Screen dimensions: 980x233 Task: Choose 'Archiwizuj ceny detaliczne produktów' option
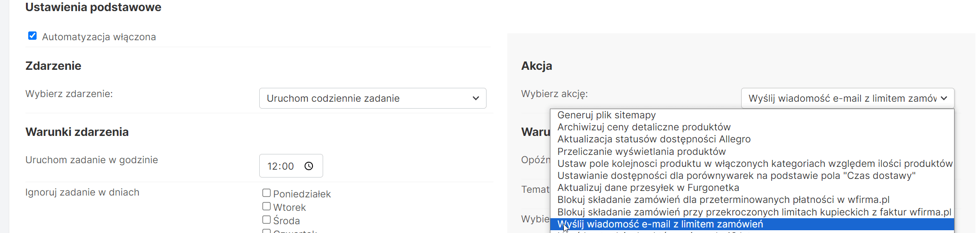(643, 127)
